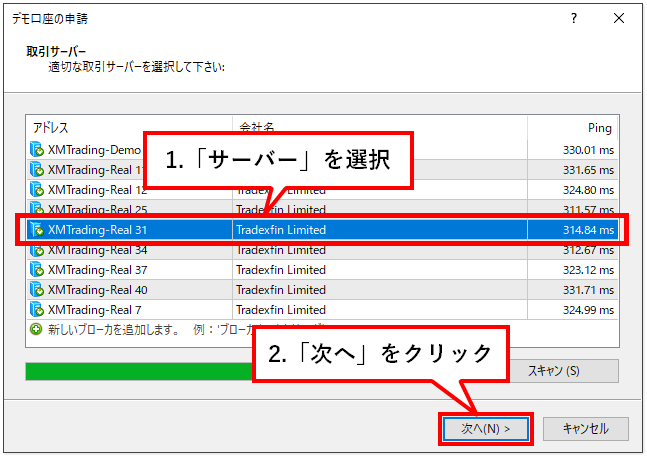Select the XMTrading-Real 40 server
This screenshot has height=457, width=647.
pos(322,290)
